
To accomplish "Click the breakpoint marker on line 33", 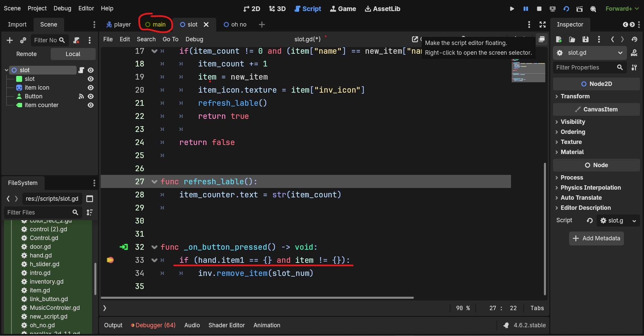I will pos(110,260).
